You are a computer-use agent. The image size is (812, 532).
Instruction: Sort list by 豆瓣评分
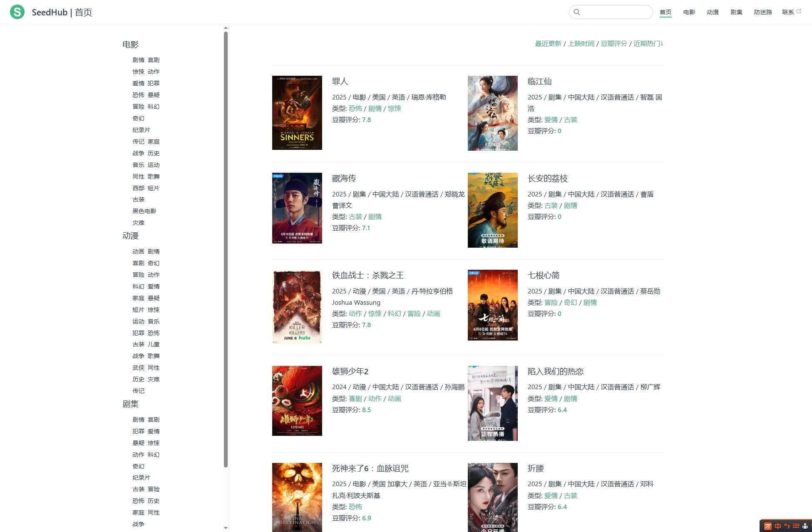[x=613, y=44]
